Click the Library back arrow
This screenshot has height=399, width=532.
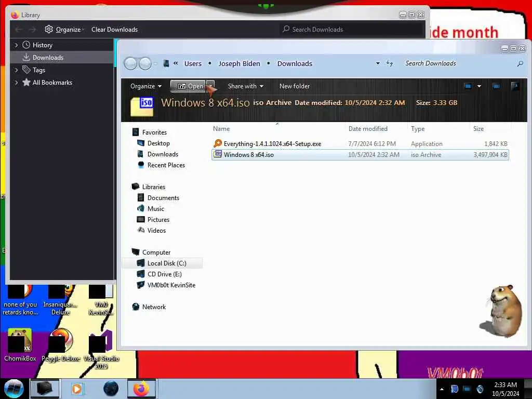(x=19, y=30)
